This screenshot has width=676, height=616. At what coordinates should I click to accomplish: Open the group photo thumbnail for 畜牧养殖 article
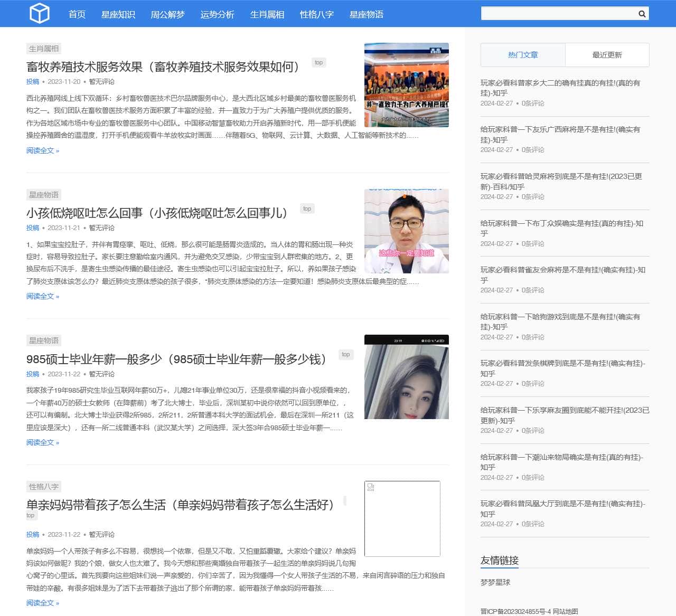(x=406, y=85)
